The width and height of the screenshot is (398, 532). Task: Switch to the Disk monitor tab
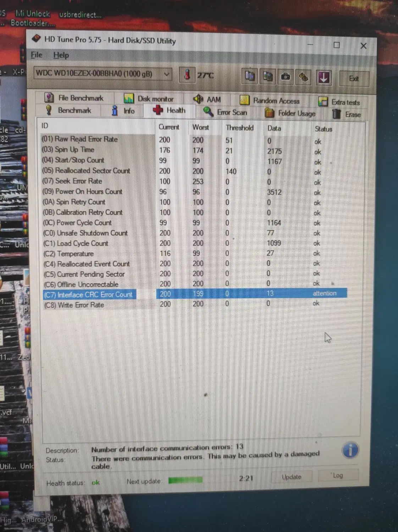pos(149,99)
